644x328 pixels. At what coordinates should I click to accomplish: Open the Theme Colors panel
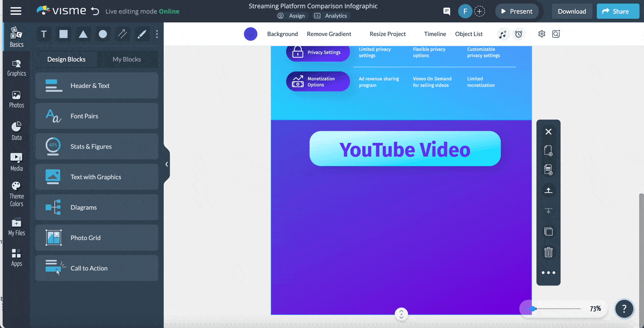16,193
